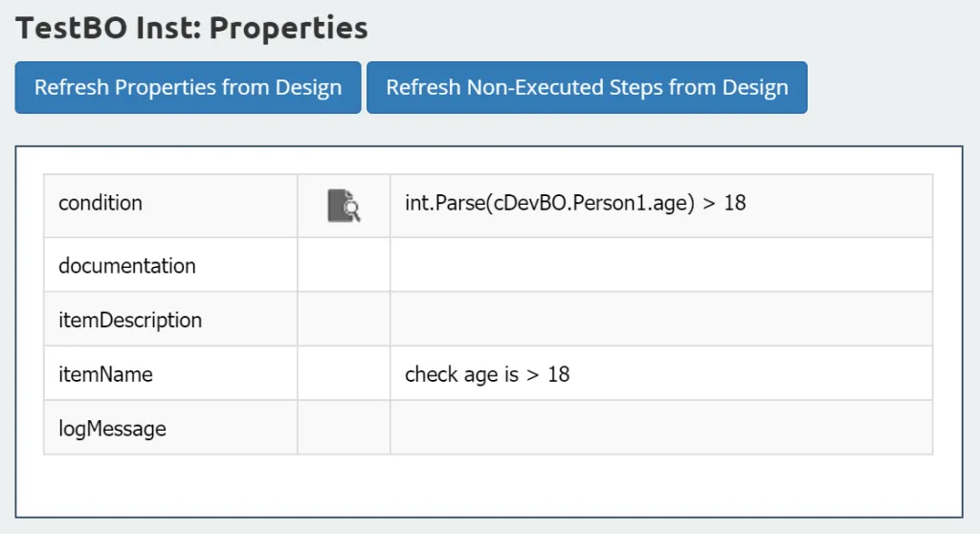This screenshot has height=534, width=980.
Task: Select the documentation property label
Action: (x=127, y=266)
